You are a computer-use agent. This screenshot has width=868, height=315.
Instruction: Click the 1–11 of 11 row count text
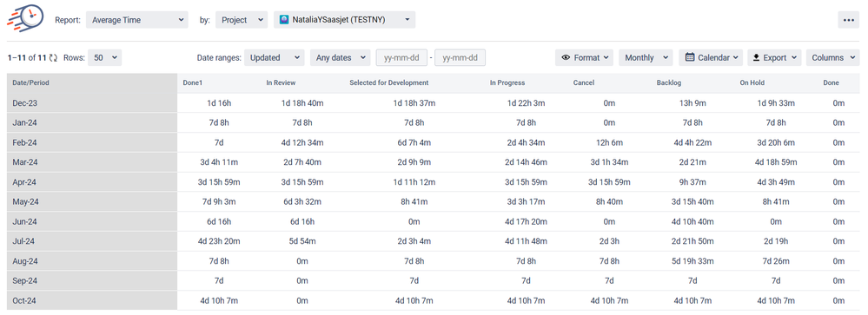(27, 57)
